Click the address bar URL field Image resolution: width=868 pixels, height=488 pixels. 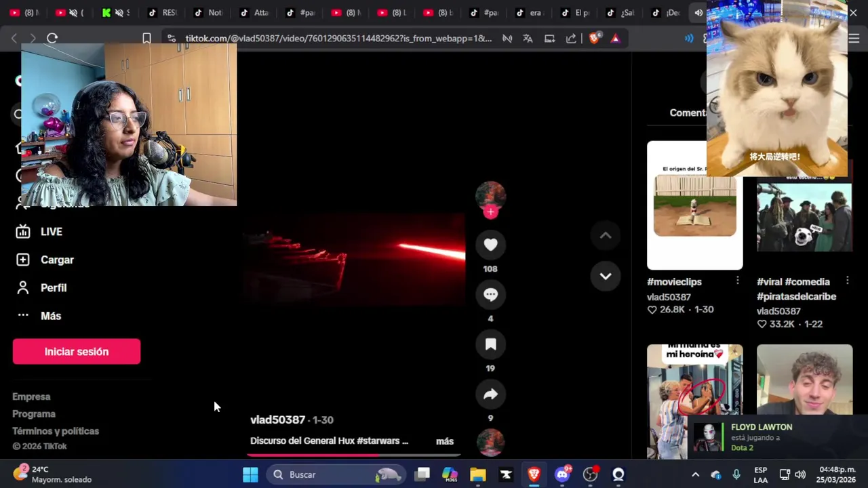[338, 39]
